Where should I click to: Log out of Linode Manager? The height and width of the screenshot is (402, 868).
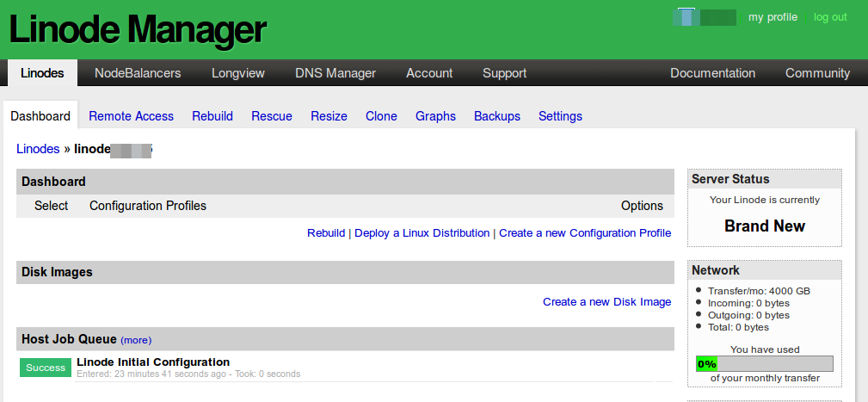830,17
